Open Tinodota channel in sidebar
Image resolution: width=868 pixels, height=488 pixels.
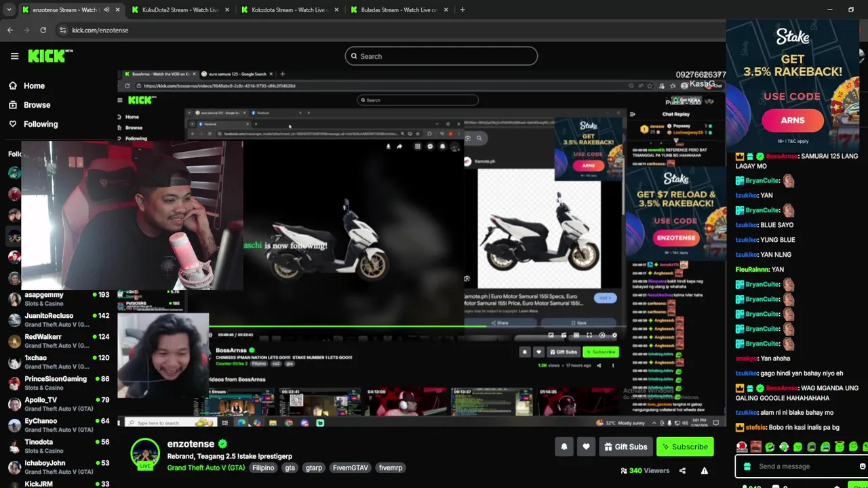[58, 446]
